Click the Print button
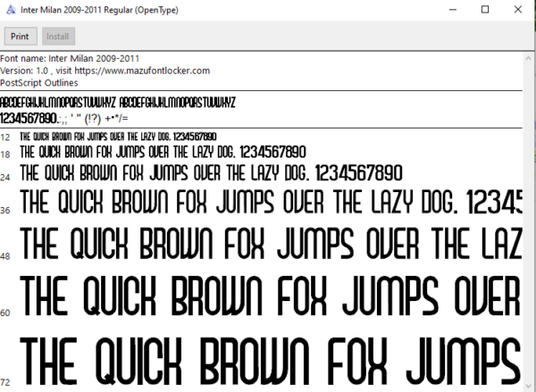Image resolution: width=536 pixels, height=392 pixels. pyautogui.click(x=21, y=37)
